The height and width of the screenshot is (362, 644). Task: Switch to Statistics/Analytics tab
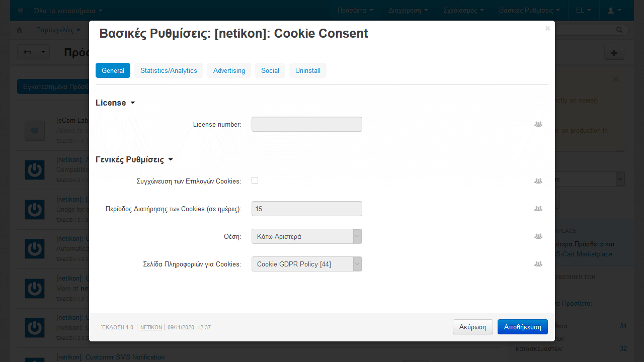[169, 70]
